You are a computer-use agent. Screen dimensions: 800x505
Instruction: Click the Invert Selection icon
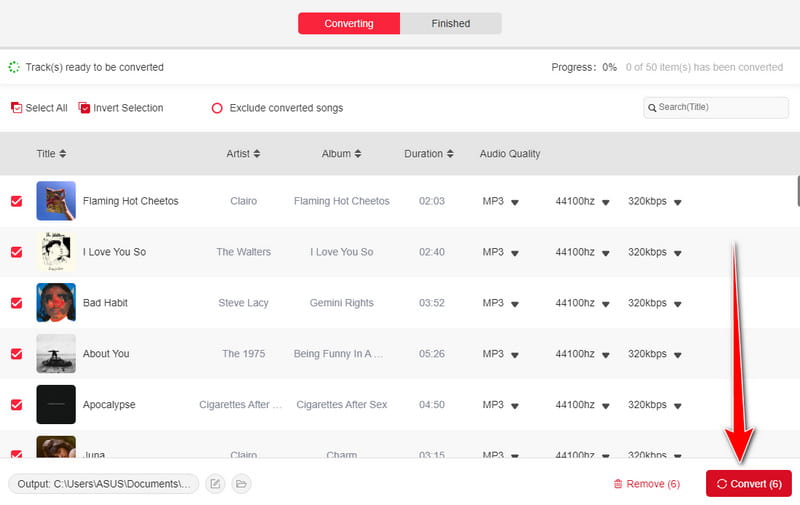click(84, 108)
